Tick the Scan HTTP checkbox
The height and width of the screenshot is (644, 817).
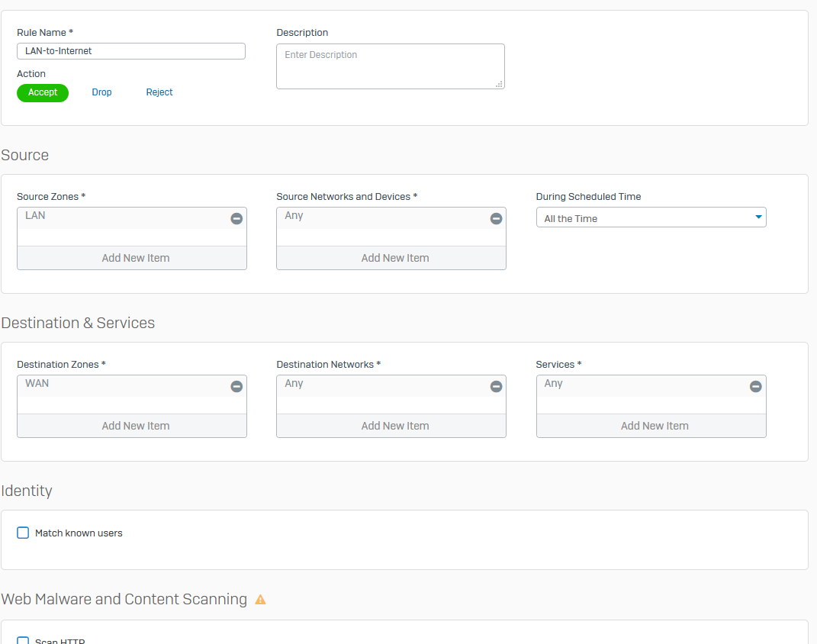[23, 641]
